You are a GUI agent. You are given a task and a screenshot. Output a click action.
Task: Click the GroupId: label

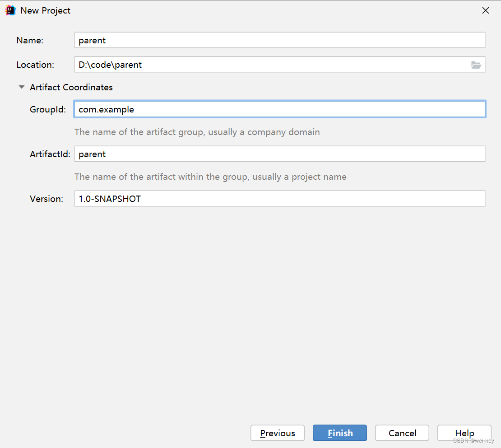tap(48, 109)
